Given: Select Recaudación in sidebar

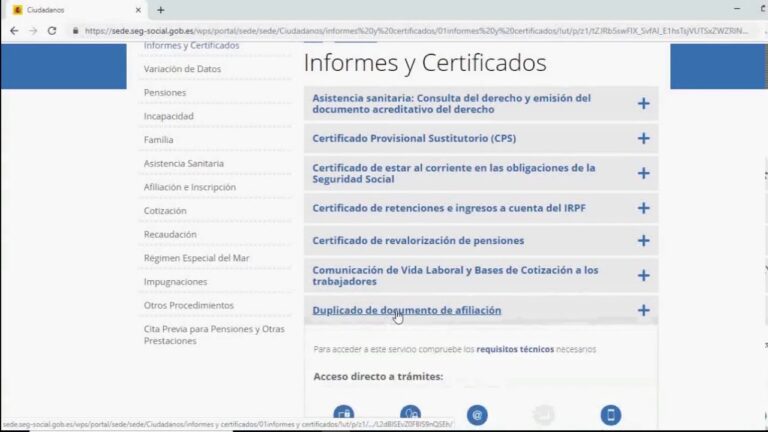Looking at the screenshot, I should 170,234.
